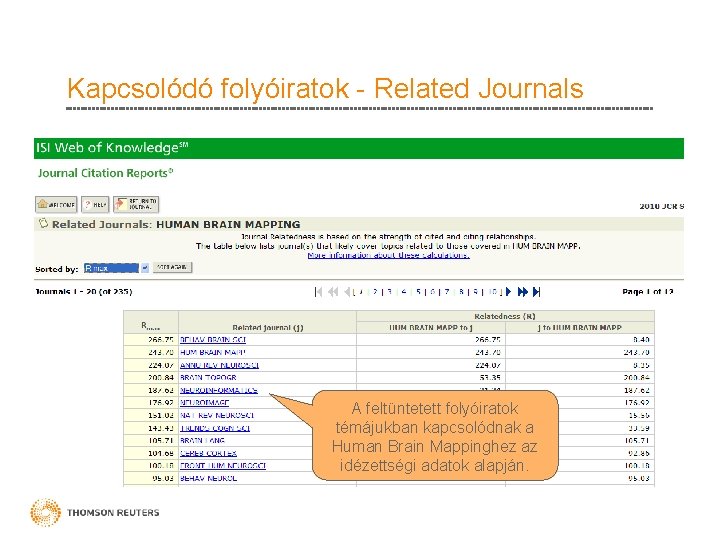Go to the last page arrow

point(536,292)
